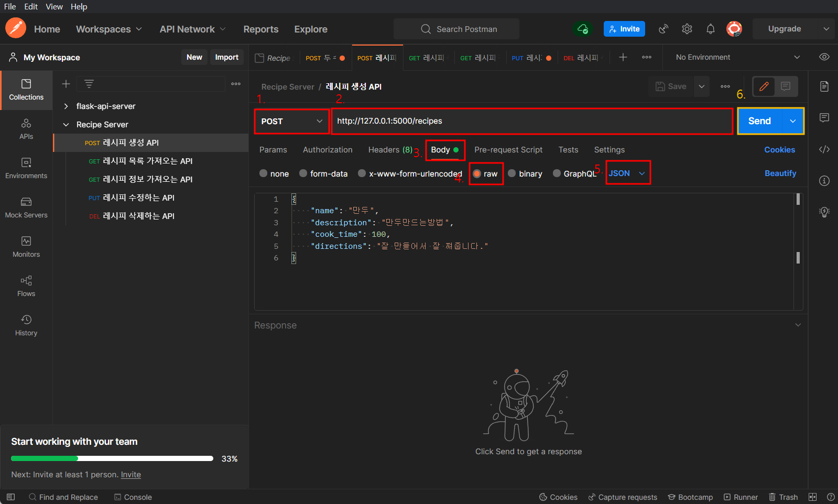Select the binary body type
This screenshot has height=504, width=838.
tap(525, 173)
